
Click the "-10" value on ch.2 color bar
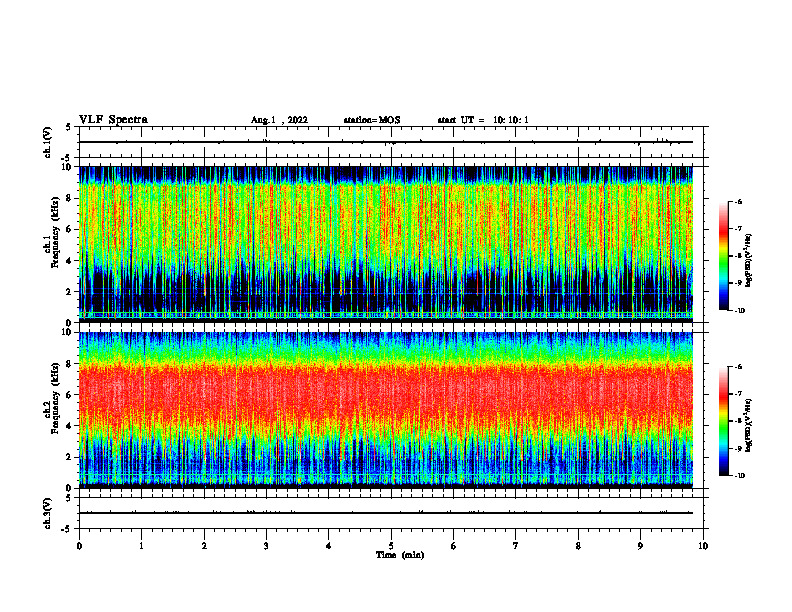point(739,476)
